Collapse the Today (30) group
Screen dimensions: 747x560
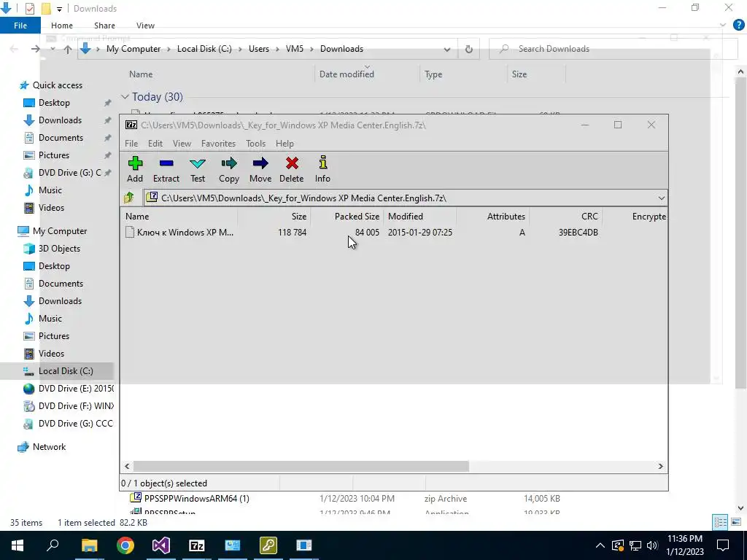tap(125, 97)
